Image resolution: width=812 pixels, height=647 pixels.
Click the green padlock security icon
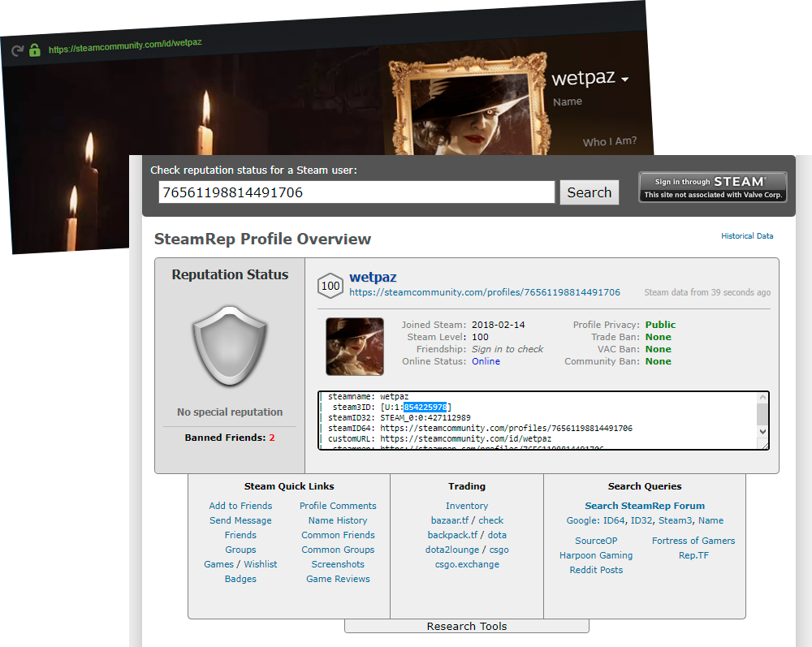coord(35,50)
